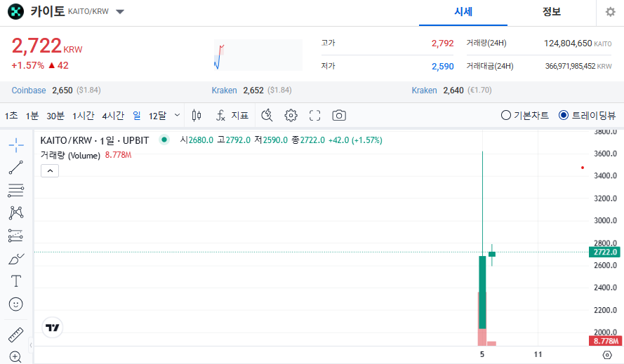The height and width of the screenshot is (364, 624).
Task: Click the 고가 value 2,792
Action: pos(442,43)
